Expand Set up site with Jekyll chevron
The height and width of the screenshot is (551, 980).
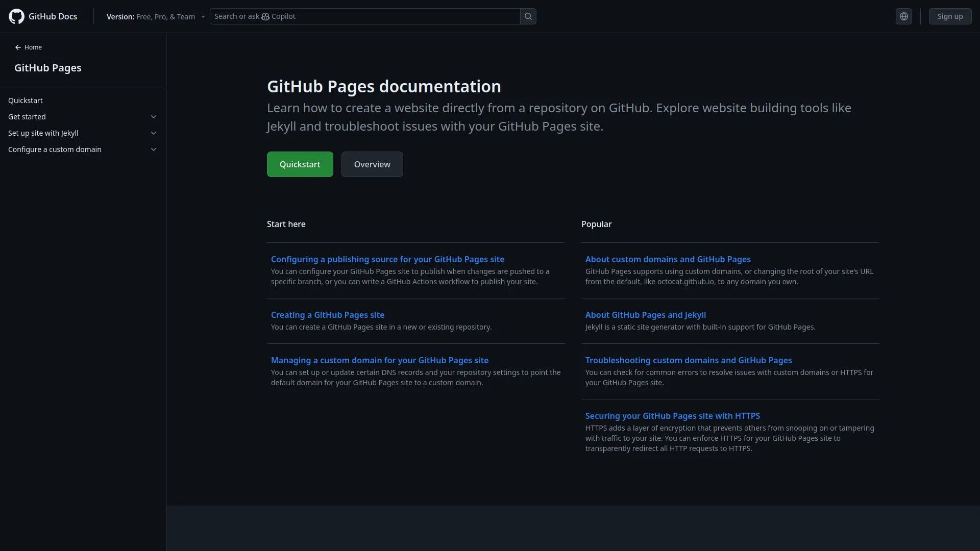tap(154, 133)
